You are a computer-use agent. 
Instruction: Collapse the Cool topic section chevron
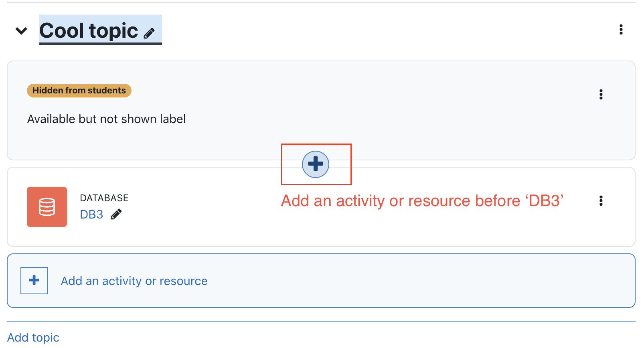click(21, 30)
